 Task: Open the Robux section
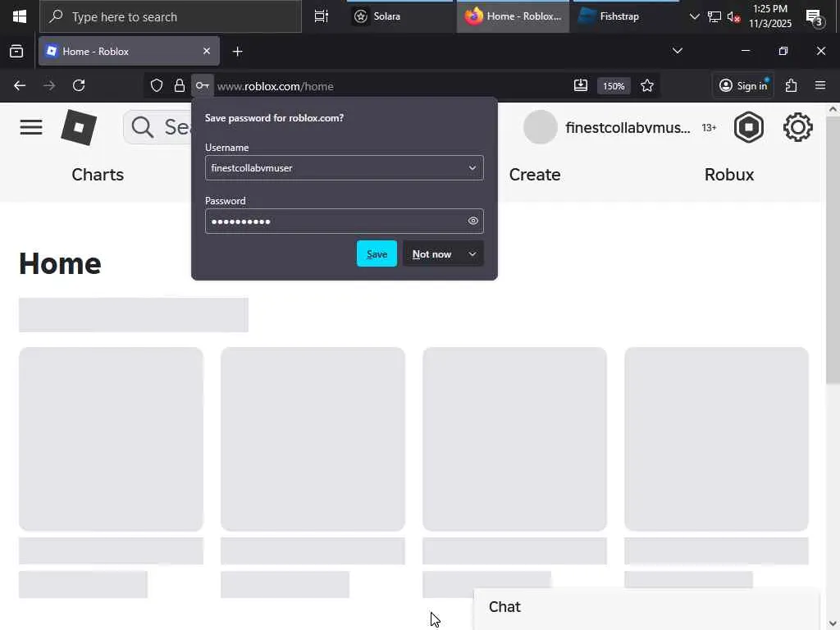tap(729, 175)
